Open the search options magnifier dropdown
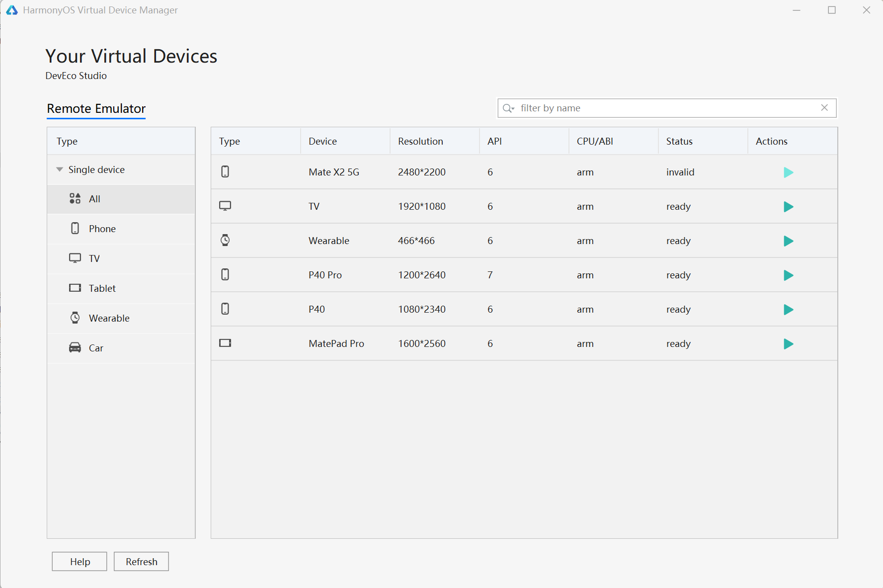883x588 pixels. (x=508, y=108)
